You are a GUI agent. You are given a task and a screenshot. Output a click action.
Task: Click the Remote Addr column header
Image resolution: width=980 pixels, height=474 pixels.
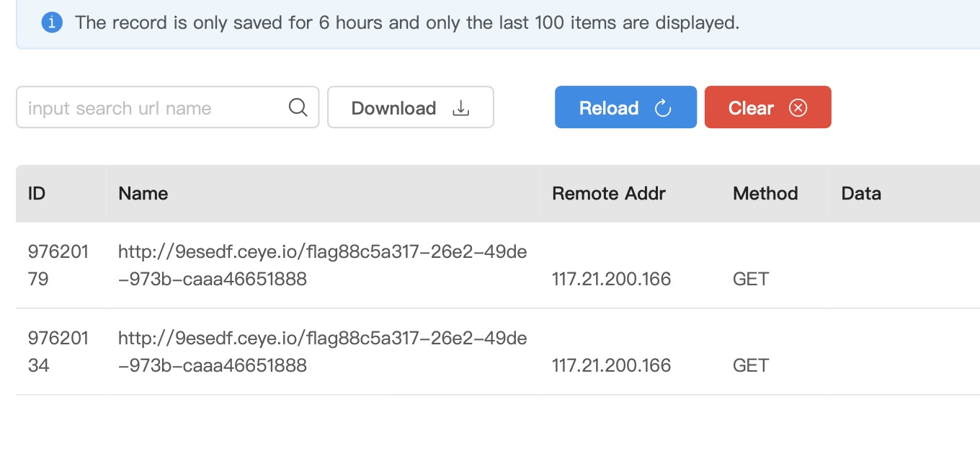pos(609,193)
